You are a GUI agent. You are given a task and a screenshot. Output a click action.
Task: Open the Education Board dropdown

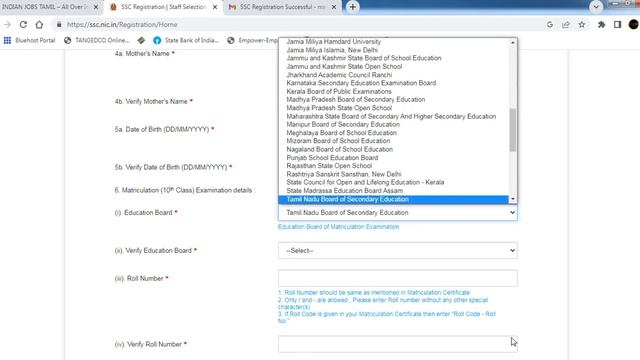tap(398, 213)
